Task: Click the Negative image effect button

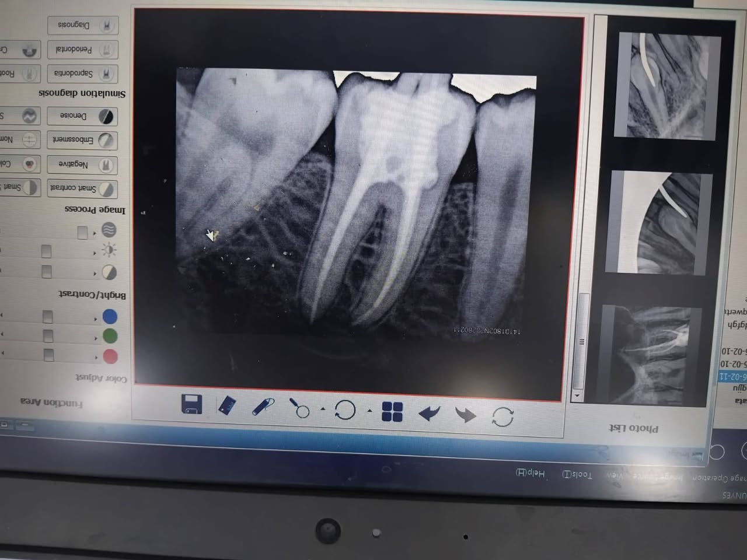Action: [82, 164]
